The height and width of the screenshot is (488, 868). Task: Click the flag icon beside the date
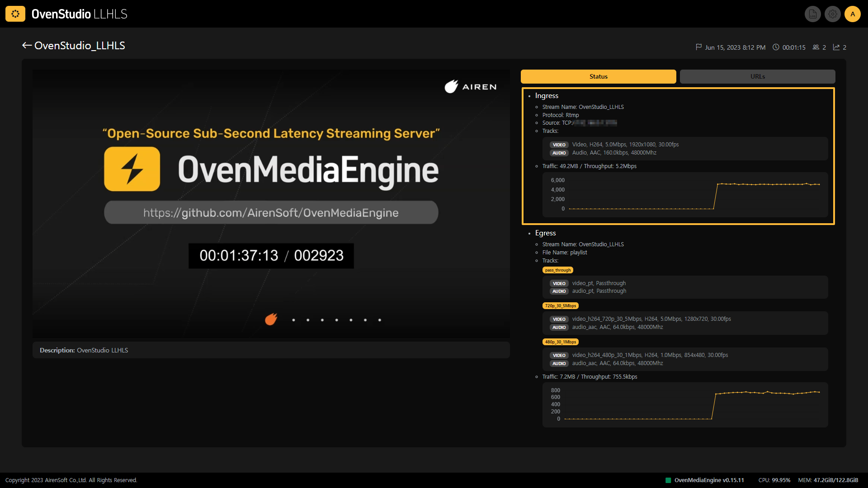click(698, 47)
